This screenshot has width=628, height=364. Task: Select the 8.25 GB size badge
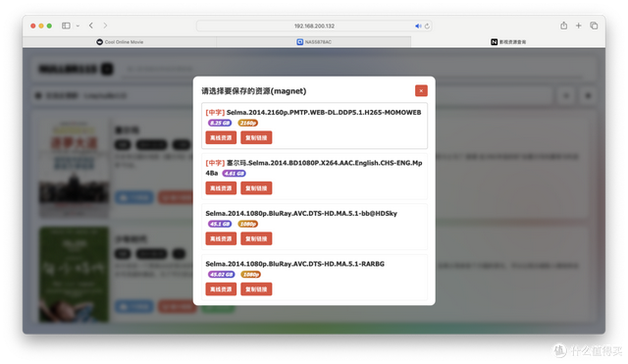220,123
